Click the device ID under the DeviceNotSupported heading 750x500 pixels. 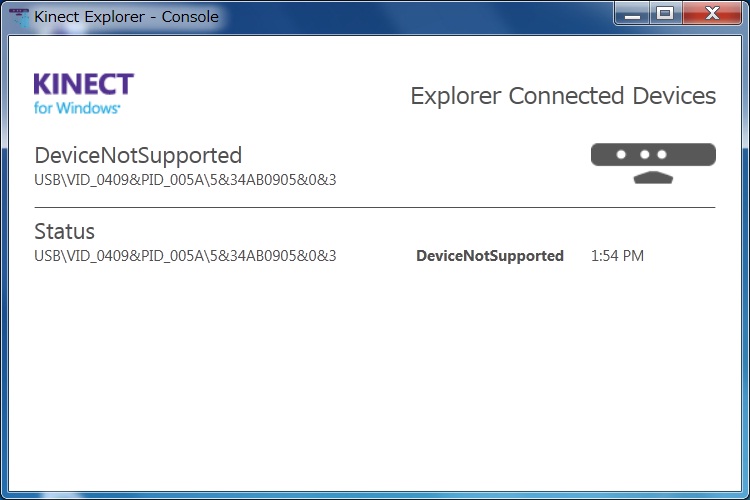coord(185,180)
